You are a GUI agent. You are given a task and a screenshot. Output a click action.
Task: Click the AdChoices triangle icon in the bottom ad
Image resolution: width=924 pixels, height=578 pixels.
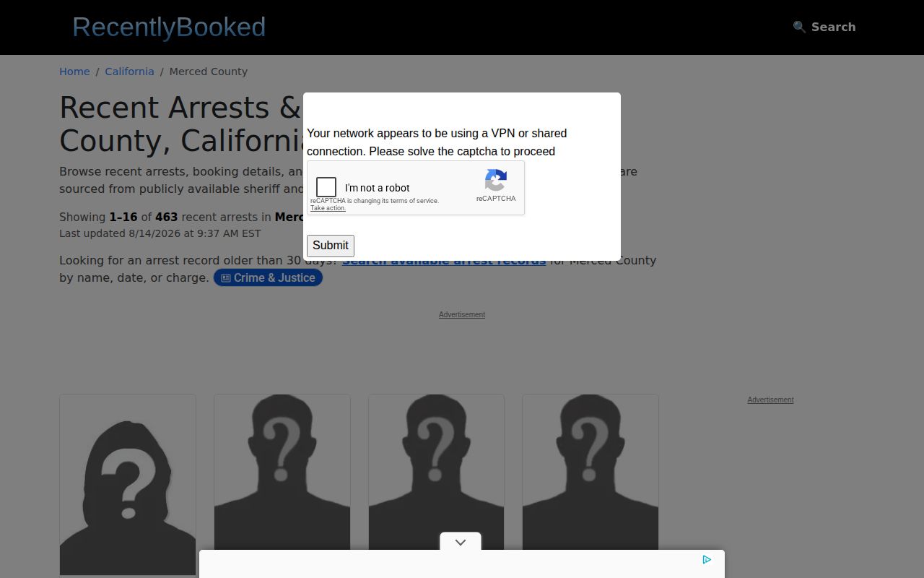point(707,559)
